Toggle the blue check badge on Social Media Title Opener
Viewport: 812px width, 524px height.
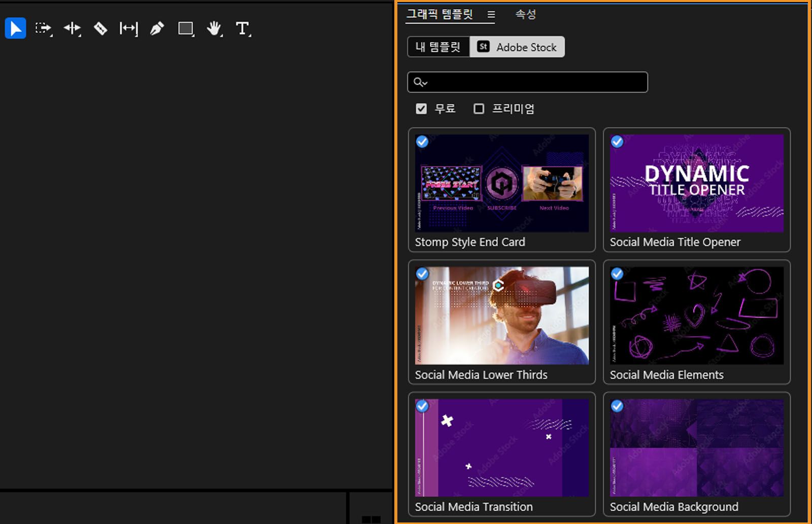click(618, 142)
